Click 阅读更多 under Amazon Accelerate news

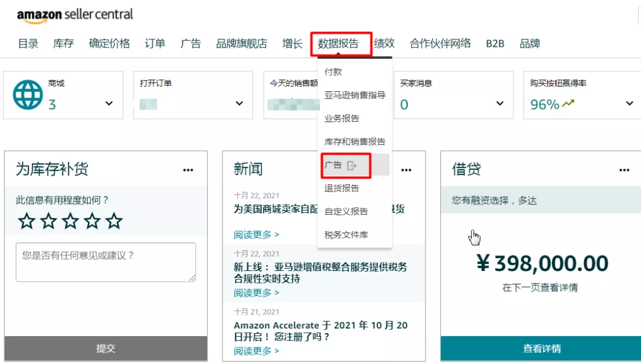[256, 351]
